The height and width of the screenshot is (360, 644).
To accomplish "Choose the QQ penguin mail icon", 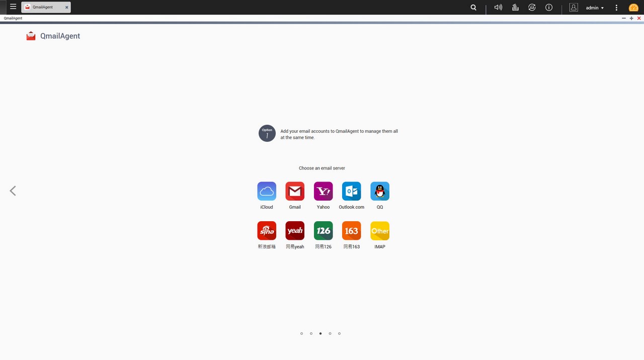I will (x=380, y=191).
